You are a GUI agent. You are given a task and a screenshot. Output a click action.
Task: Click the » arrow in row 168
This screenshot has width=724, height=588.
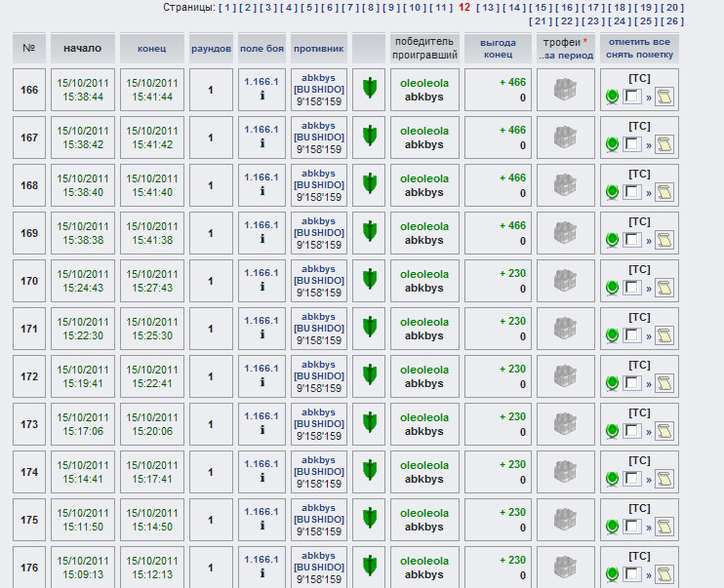click(648, 193)
